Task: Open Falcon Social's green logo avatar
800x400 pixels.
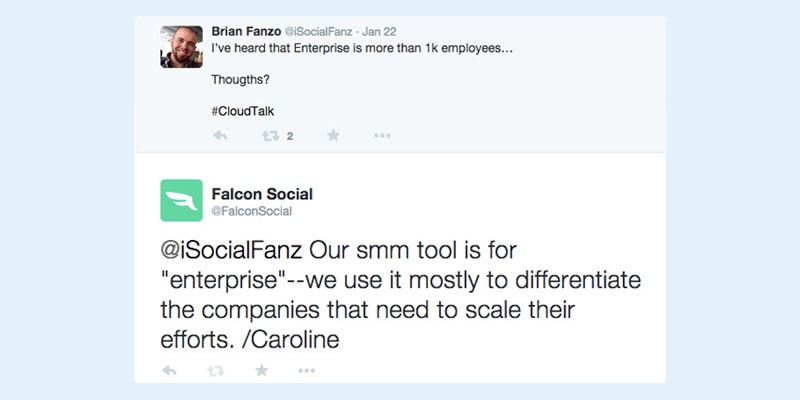Action: tap(182, 201)
